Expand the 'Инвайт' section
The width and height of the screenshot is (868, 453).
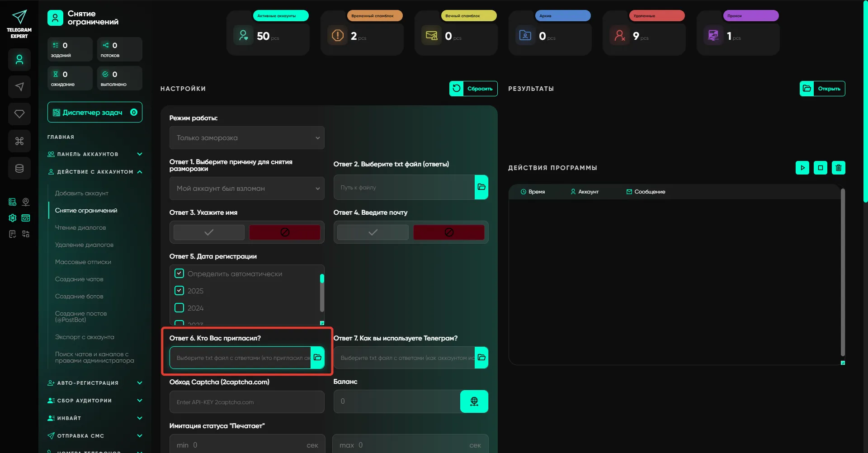pyautogui.click(x=95, y=418)
